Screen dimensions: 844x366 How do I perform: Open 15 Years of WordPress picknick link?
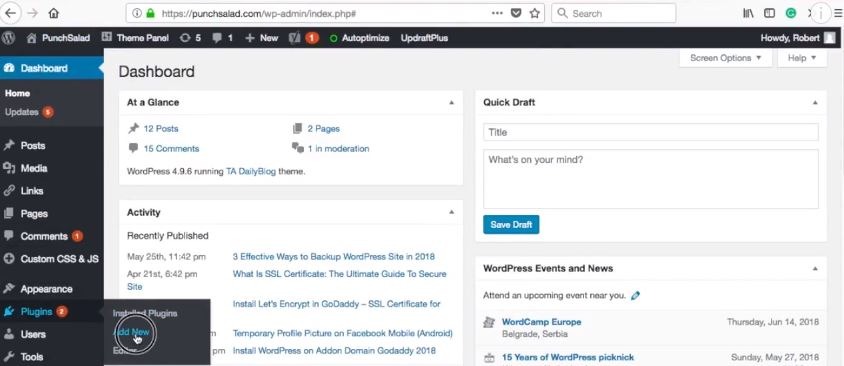(x=568, y=357)
